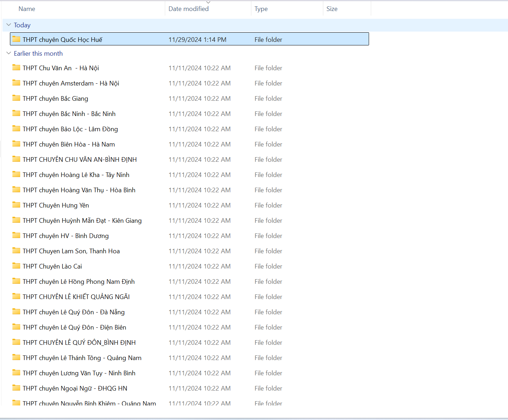Screen dimensions: 508x420
Task: Click folder icon of THPT chuyên Bắc Ninh - Bắc Ninh
Action: [16, 113]
